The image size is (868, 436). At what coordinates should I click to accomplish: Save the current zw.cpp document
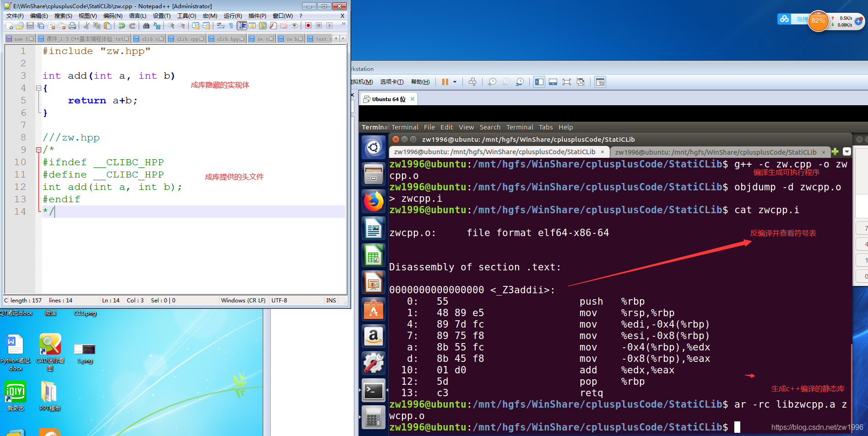[30, 26]
